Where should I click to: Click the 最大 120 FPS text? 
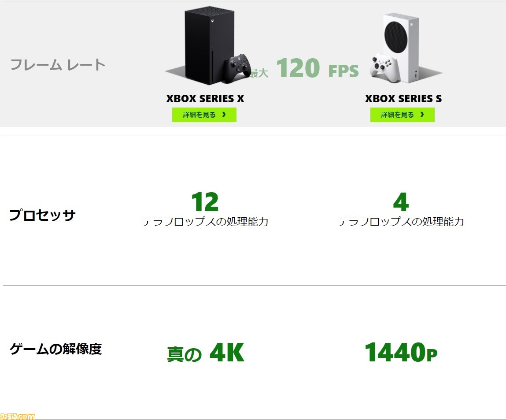coord(304,68)
